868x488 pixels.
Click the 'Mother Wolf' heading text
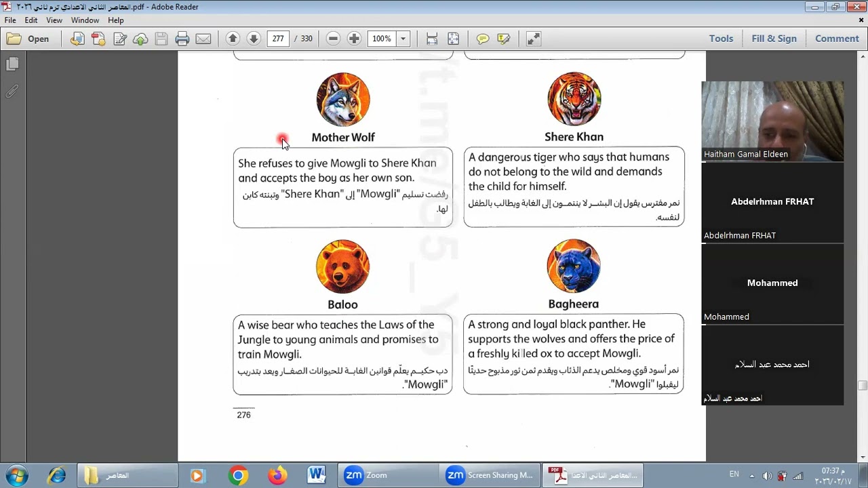coord(343,137)
